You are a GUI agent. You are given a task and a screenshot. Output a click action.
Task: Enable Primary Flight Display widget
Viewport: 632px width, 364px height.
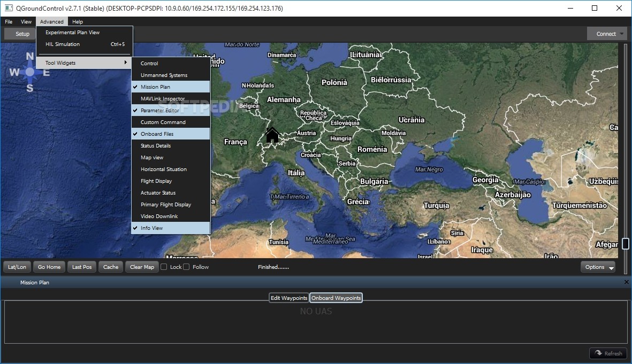(171, 205)
